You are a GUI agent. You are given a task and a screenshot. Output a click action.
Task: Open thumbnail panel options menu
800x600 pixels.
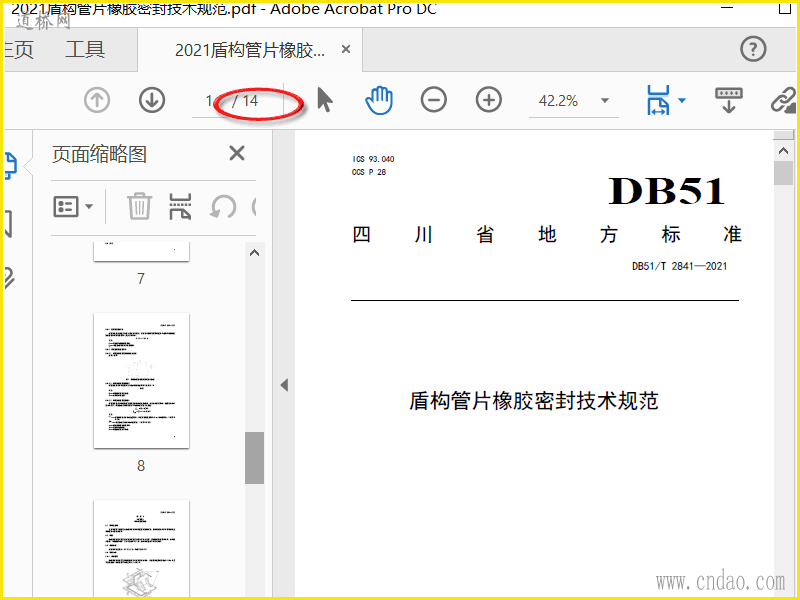click(73, 207)
